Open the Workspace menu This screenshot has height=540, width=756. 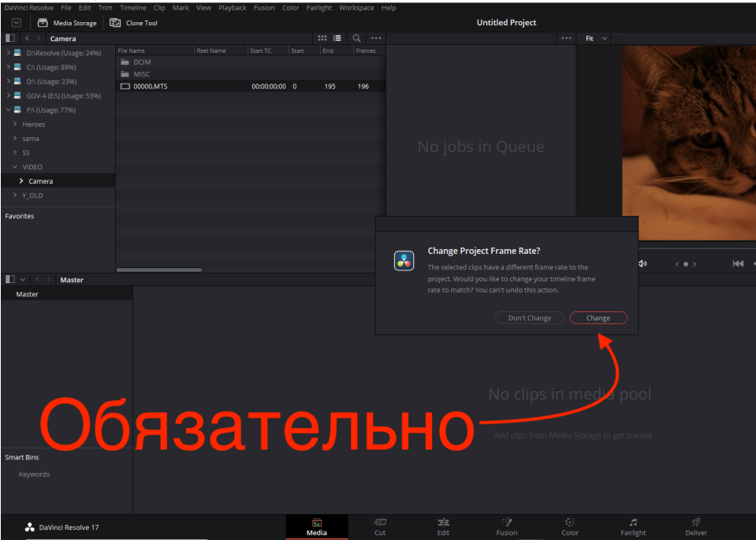(x=356, y=8)
